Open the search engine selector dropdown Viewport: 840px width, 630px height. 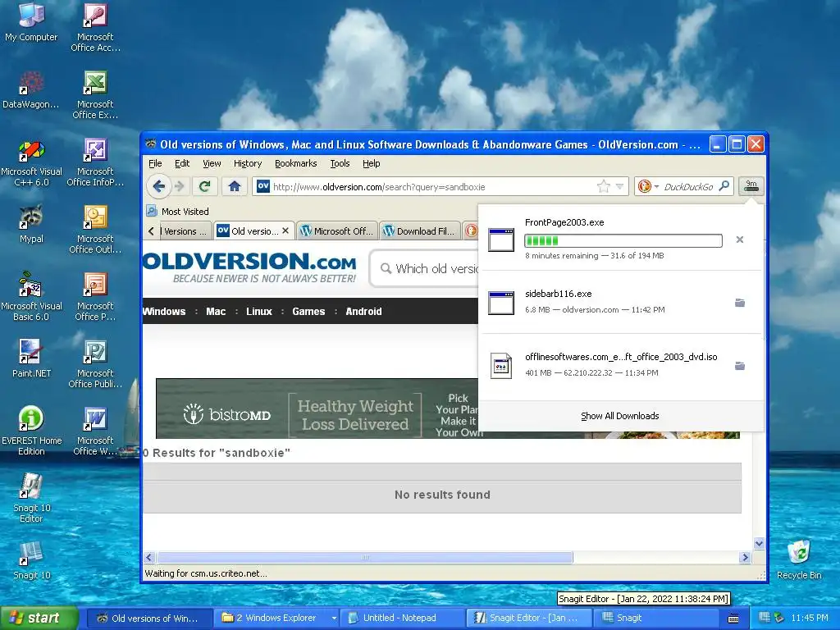point(648,186)
